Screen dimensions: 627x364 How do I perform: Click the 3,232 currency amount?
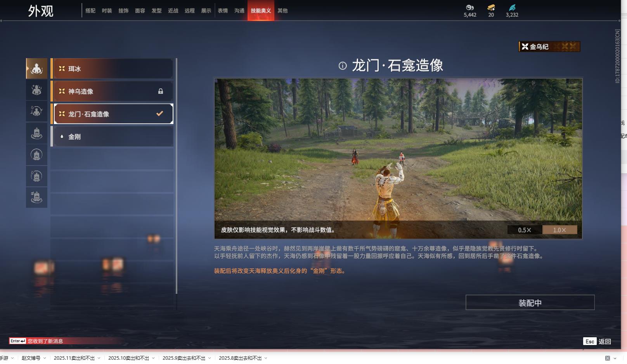tap(512, 15)
